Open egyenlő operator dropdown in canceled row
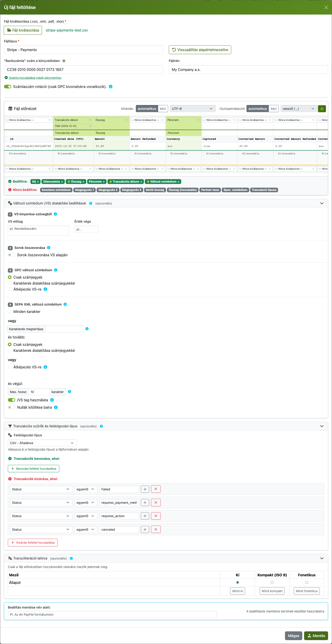The height and width of the screenshot is (644, 332). (x=86, y=530)
